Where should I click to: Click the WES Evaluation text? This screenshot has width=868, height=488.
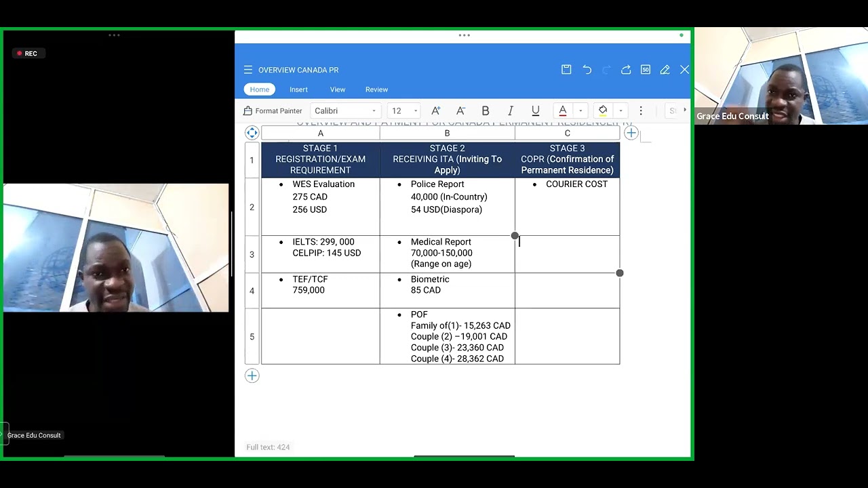click(x=323, y=184)
